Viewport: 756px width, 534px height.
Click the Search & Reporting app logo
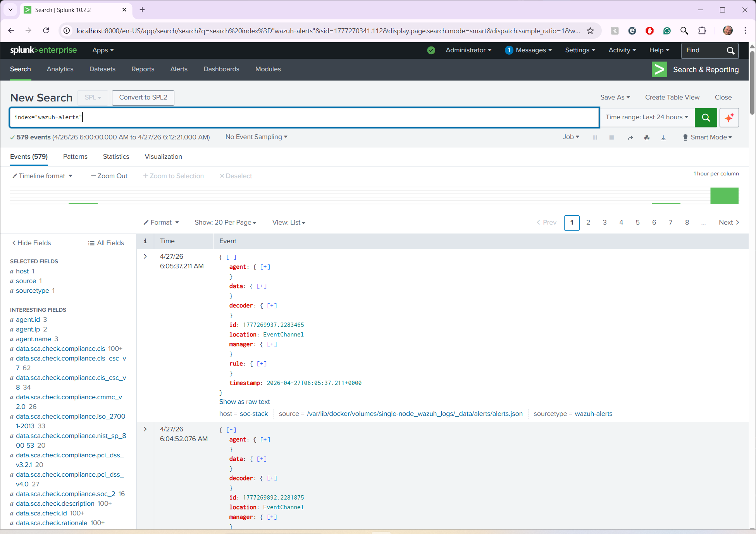point(659,69)
